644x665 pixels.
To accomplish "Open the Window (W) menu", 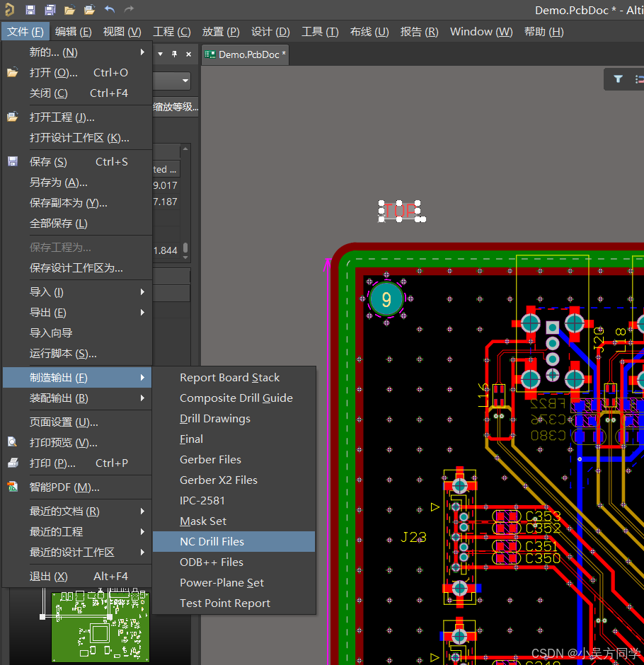I will (481, 32).
